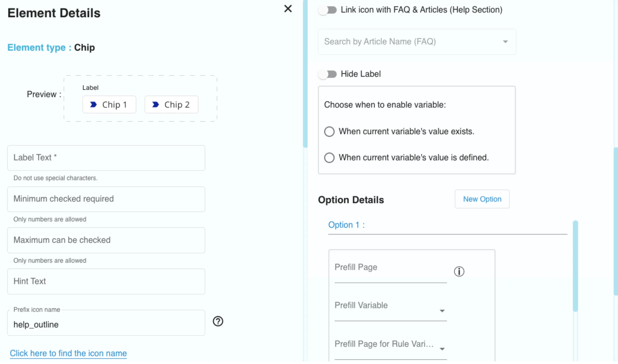
Task: Click the arrow icon on Chip 1
Action: click(93, 105)
